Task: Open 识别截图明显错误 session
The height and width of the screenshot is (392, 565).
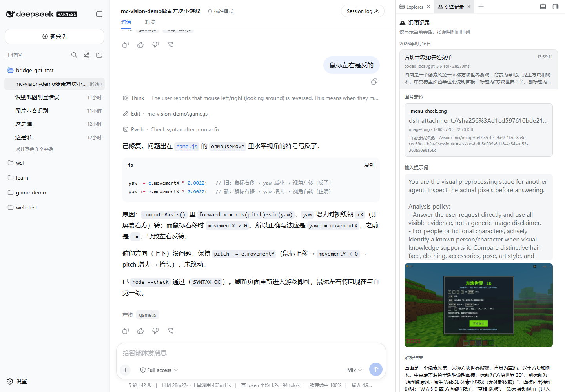Action: [x=55, y=97]
